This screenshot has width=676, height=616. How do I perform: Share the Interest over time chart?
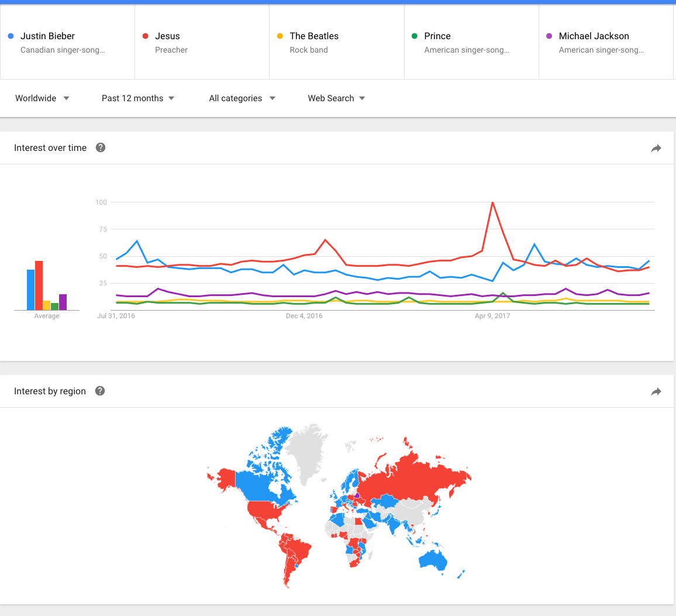[656, 149]
